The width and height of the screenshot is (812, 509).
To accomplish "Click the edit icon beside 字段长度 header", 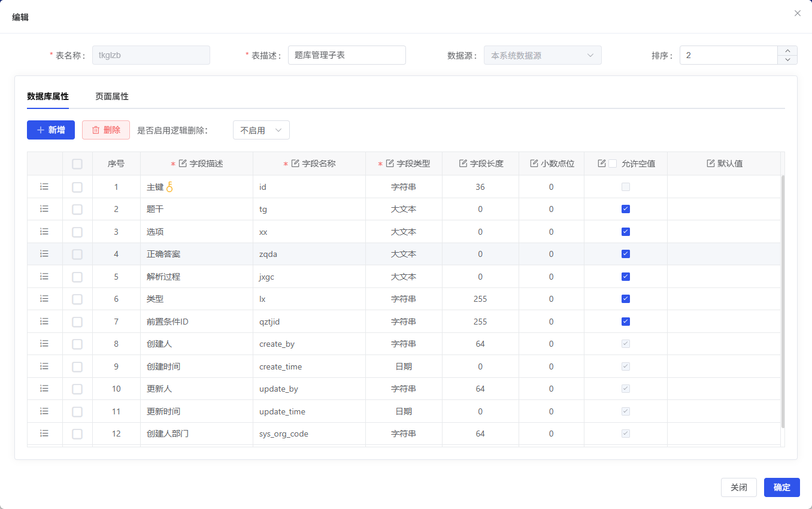I will tap(463, 163).
